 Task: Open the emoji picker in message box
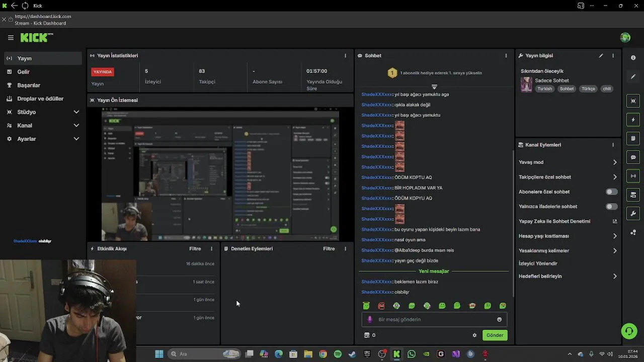(499, 319)
